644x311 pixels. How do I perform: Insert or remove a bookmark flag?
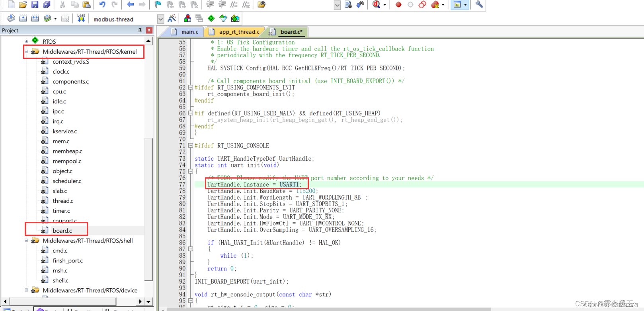tap(158, 4)
